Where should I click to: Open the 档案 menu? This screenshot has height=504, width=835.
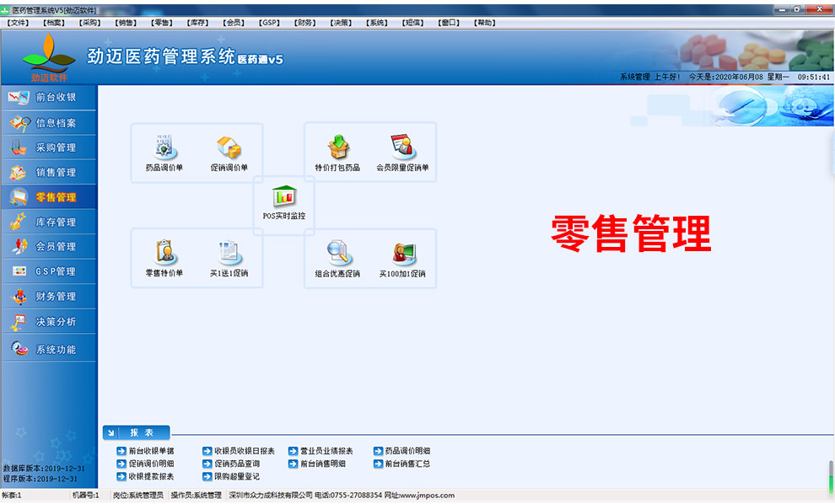(54, 23)
